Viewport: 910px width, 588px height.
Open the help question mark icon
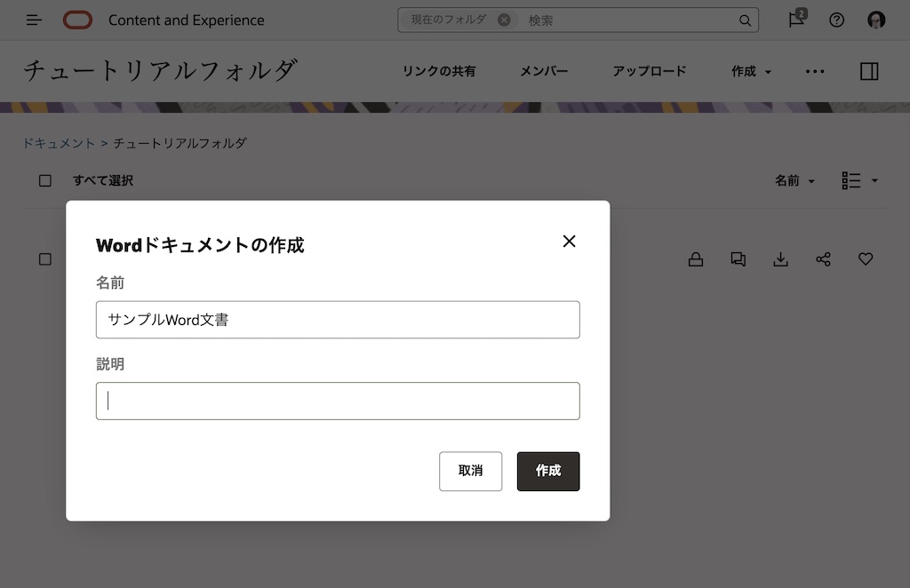click(x=836, y=20)
